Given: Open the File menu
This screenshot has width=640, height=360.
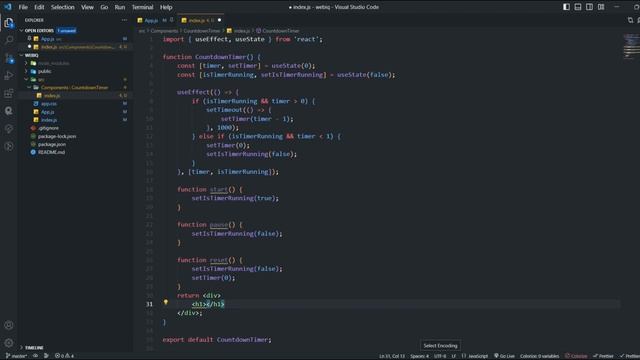Looking at the screenshot, I should pos(23,7).
